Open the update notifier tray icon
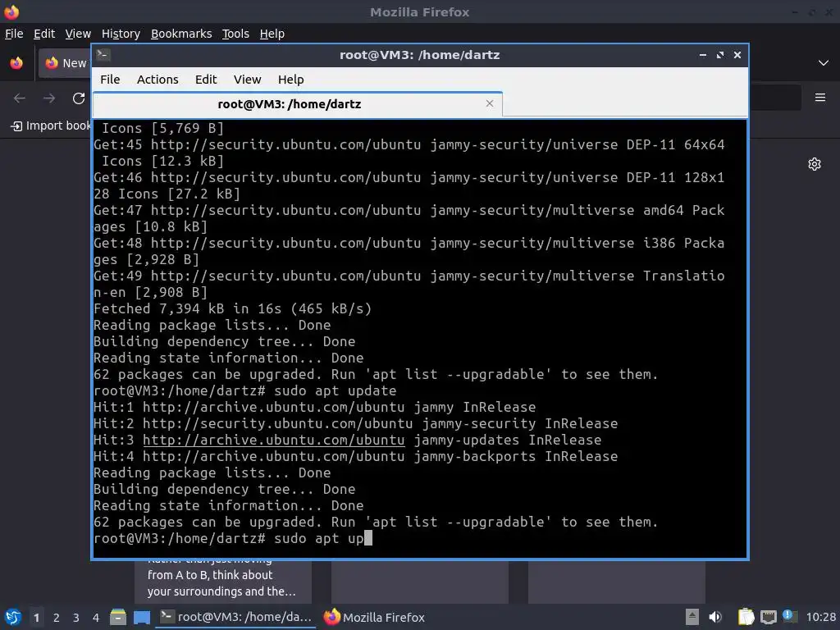The width and height of the screenshot is (840, 630). click(790, 616)
